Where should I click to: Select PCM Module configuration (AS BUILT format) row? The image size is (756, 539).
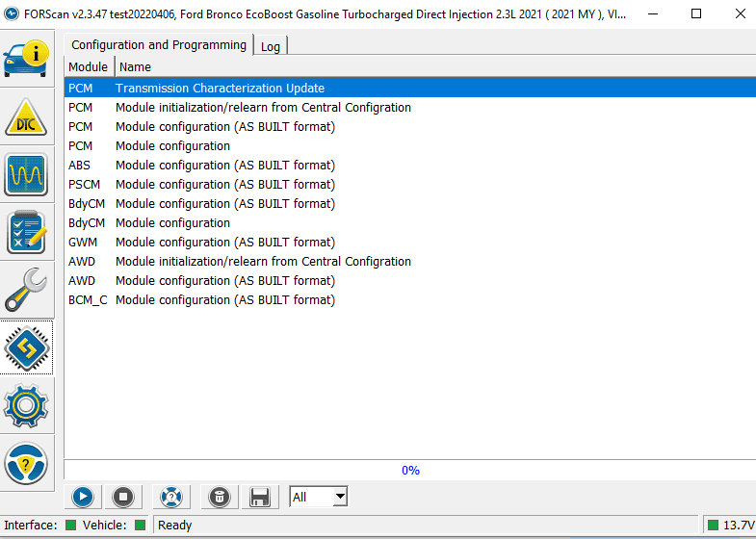[410, 127]
